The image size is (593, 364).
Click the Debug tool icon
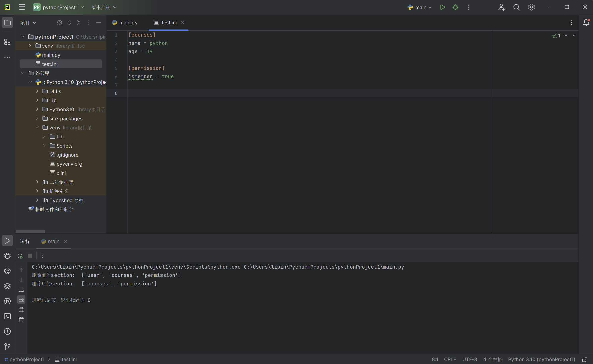[455, 7]
